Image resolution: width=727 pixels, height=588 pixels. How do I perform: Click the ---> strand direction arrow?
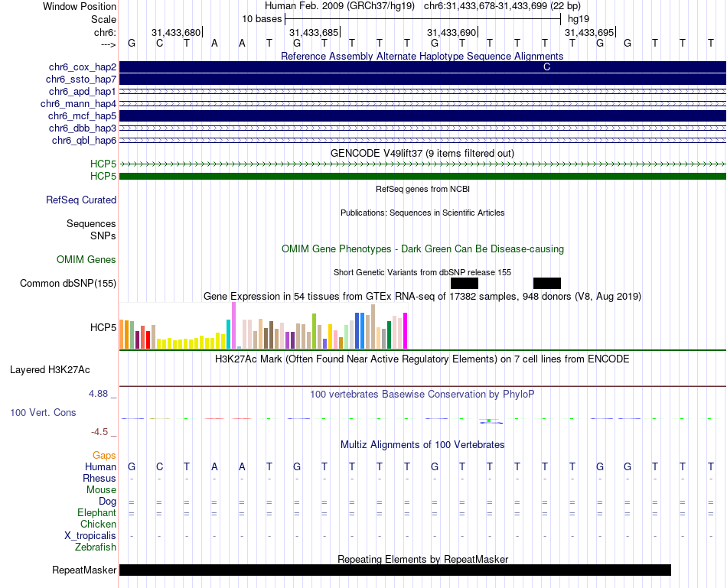(109, 44)
